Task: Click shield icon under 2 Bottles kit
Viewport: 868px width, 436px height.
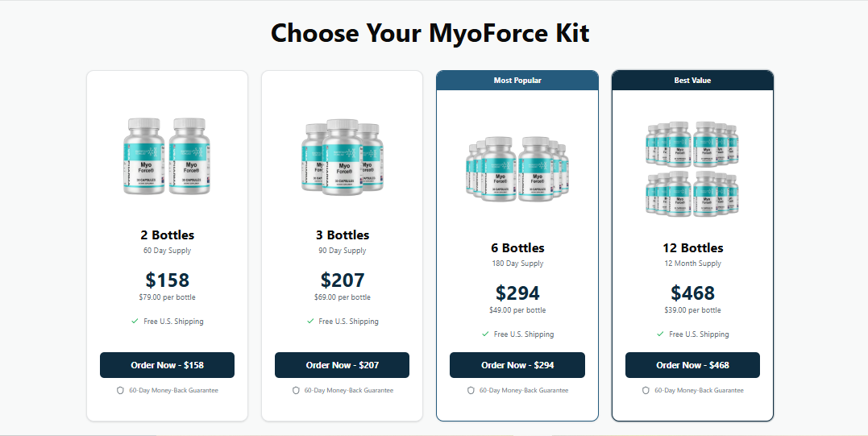Action: click(x=121, y=390)
